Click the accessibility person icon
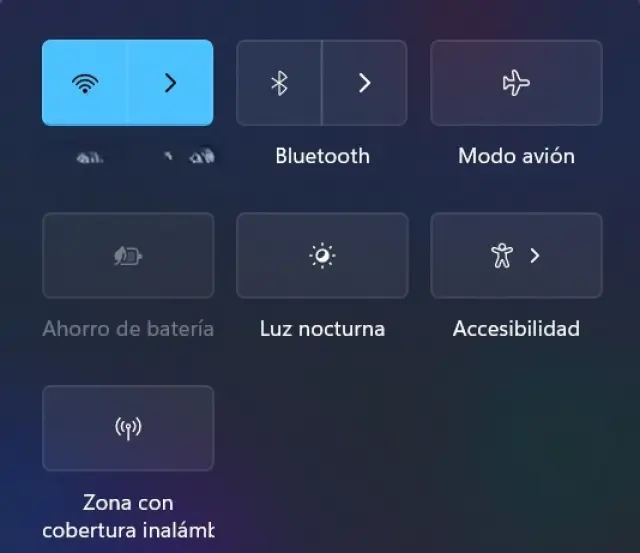The width and height of the screenshot is (640, 553). click(x=502, y=256)
